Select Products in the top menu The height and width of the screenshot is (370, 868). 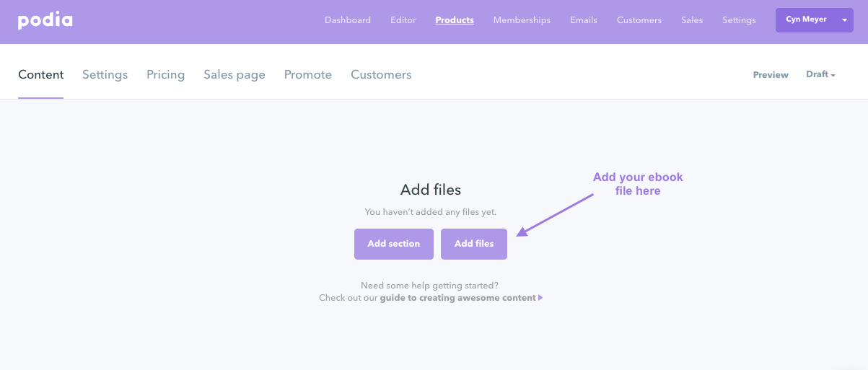[455, 20]
